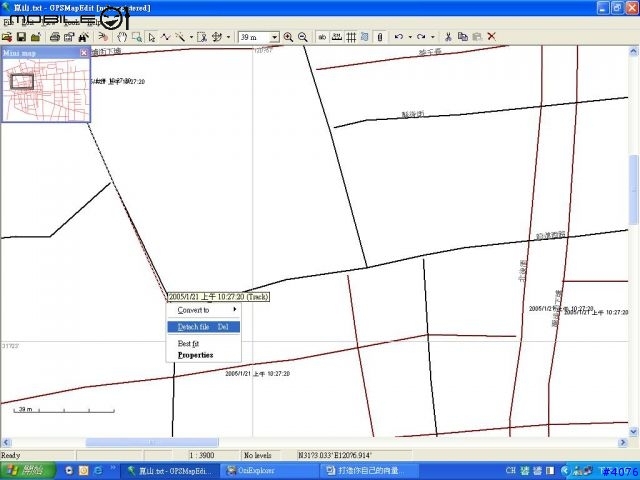Choose 'Detach file' in the context menu
Viewport: 640px width, 480px height.
[203, 327]
